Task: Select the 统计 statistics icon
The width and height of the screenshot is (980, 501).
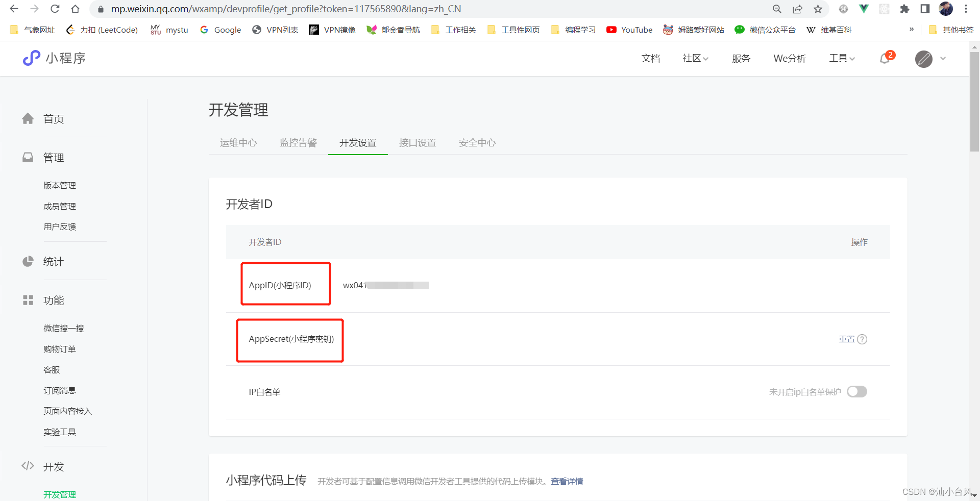Action: [28, 261]
